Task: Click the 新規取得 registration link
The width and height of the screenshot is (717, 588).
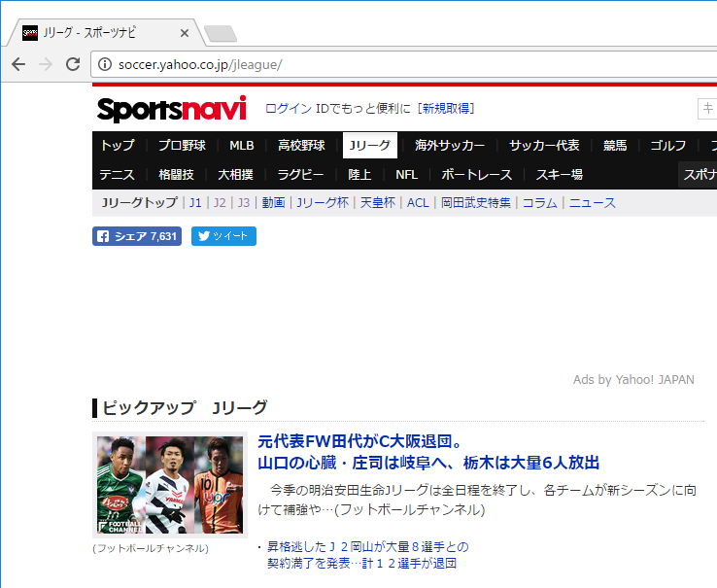Action: pos(446,108)
